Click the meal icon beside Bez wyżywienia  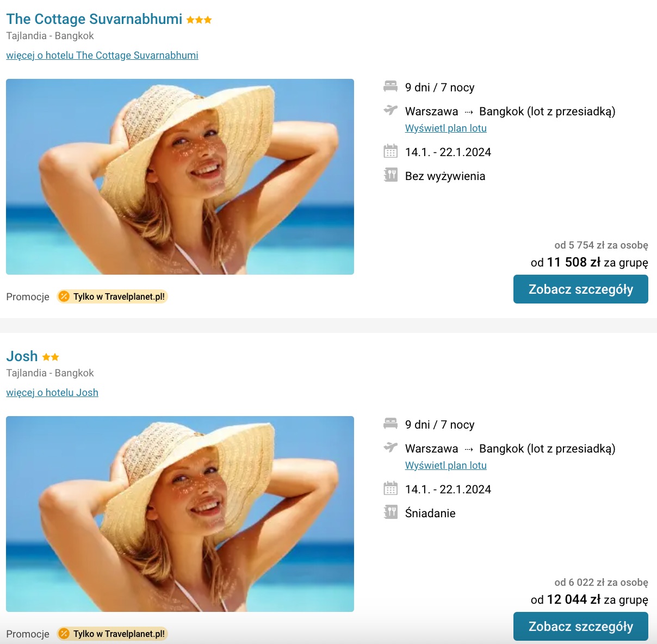pyautogui.click(x=391, y=175)
